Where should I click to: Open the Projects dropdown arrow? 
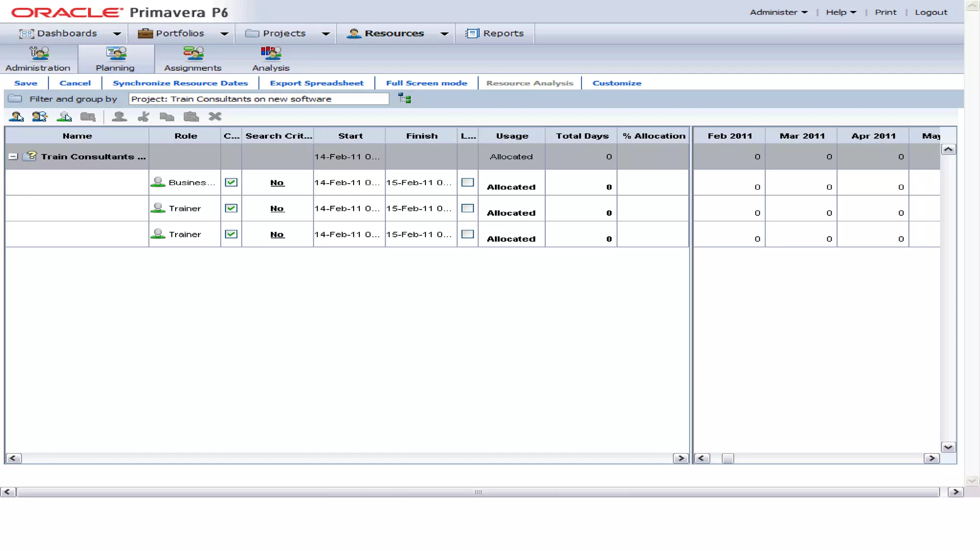point(326,33)
